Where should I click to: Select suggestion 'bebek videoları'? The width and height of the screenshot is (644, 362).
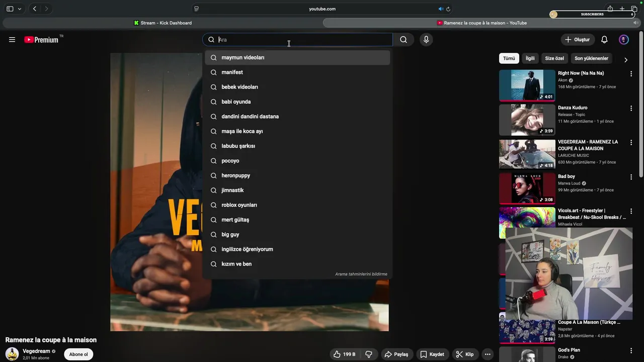tap(297, 87)
